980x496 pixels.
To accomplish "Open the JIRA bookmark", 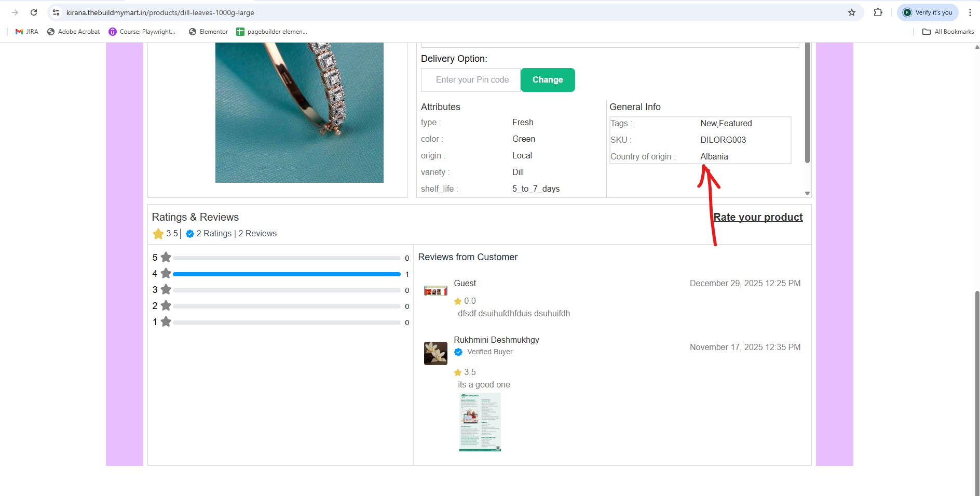I will tap(27, 32).
